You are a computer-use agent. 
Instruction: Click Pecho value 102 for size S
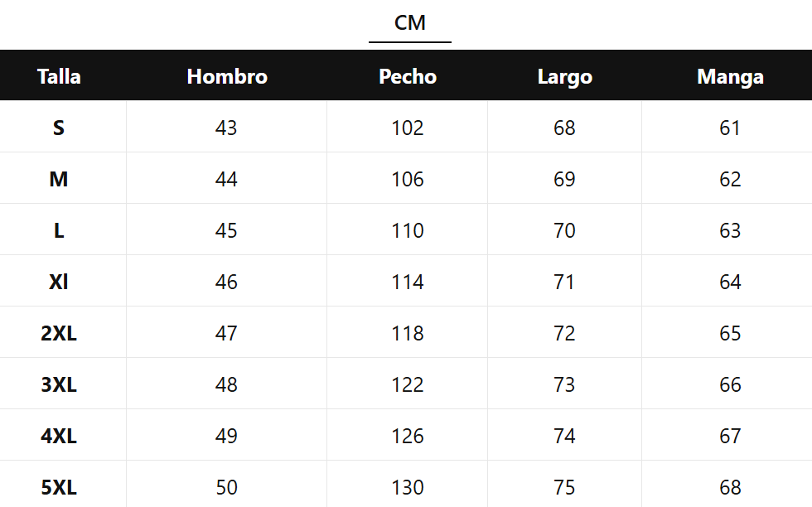pyautogui.click(x=408, y=128)
